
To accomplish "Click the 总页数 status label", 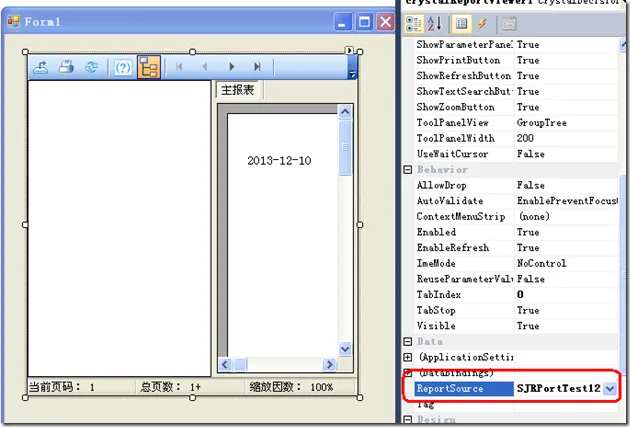I will [x=170, y=387].
